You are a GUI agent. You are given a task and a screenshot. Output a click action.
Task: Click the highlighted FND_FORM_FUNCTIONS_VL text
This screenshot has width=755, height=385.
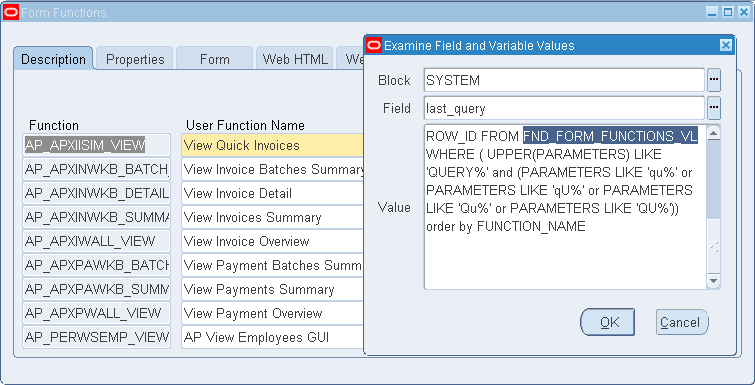(x=611, y=136)
